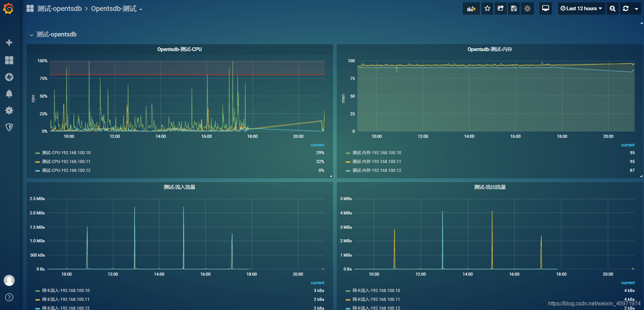Screen dimensions: 644x310
Task: Click the CPU panel resize handle
Action: pos(331,176)
